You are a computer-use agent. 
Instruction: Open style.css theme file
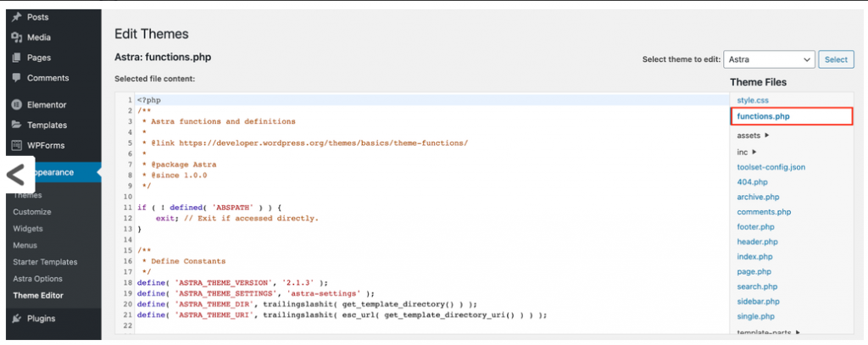point(753,100)
